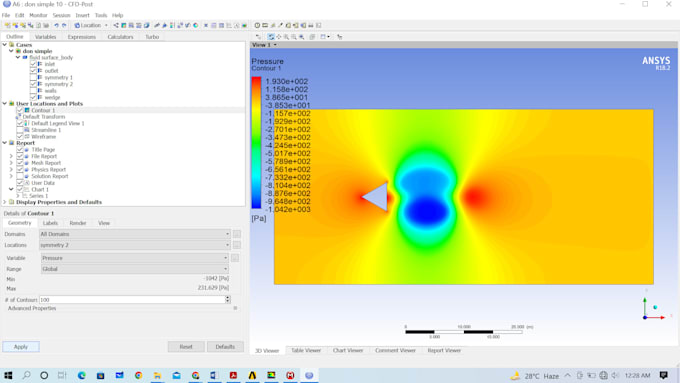The image size is (680, 383).
Task: Toggle the outlet boundary checkbox
Action: [x=33, y=70]
